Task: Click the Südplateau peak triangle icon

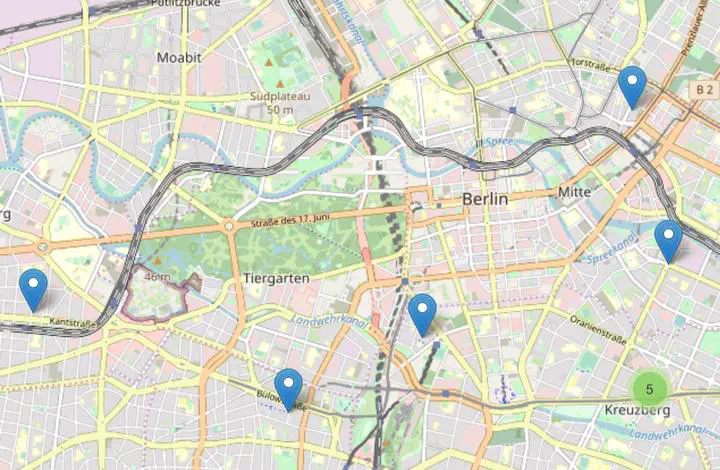Action: (x=280, y=84)
